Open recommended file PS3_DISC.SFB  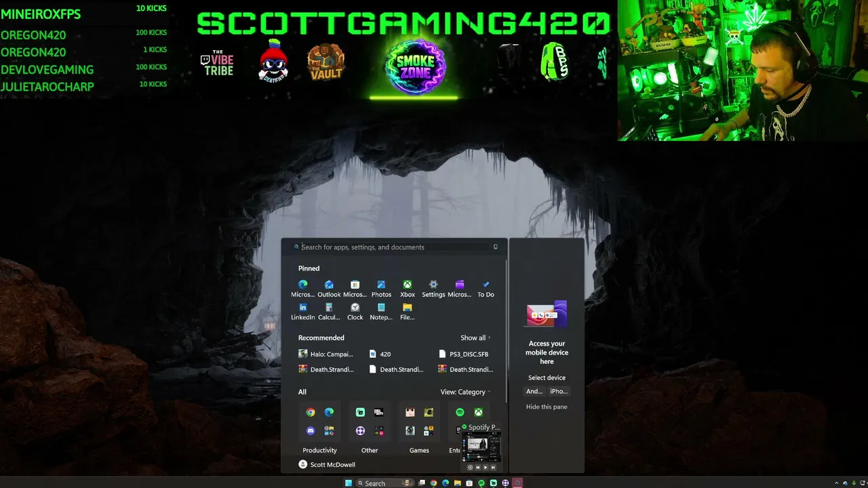464,354
